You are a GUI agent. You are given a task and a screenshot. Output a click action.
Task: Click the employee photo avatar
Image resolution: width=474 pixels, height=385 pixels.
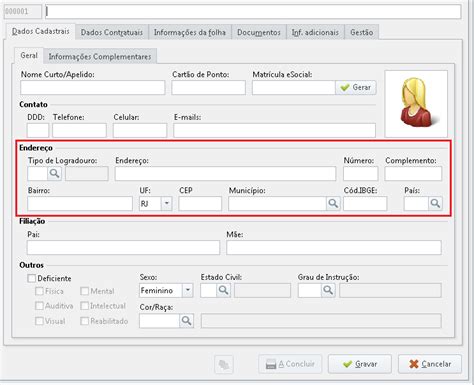tap(416, 104)
